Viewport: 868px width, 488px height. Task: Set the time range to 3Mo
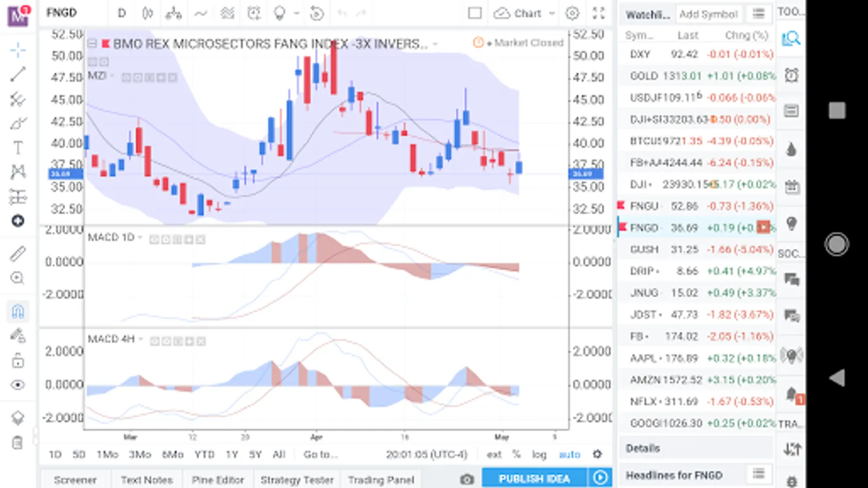click(x=139, y=454)
